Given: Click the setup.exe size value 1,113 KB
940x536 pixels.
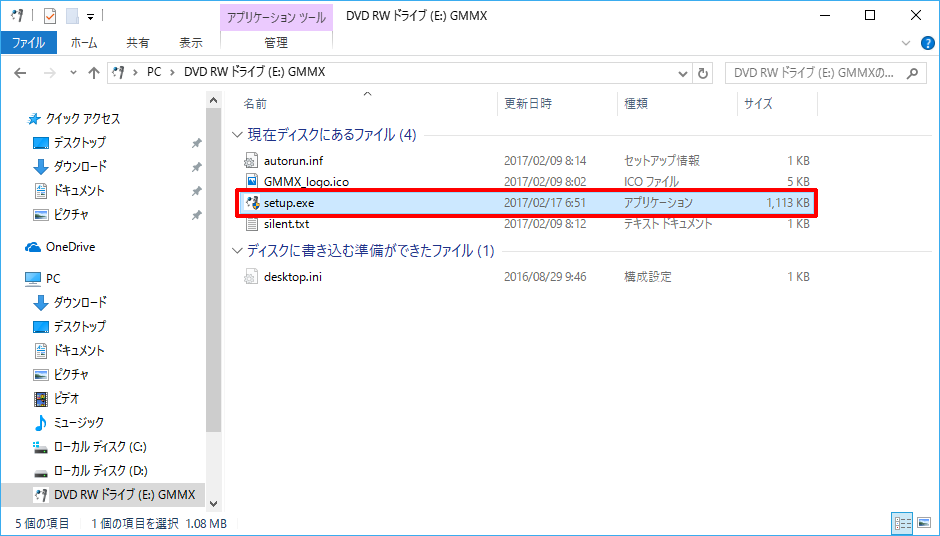Looking at the screenshot, I should [x=788, y=203].
